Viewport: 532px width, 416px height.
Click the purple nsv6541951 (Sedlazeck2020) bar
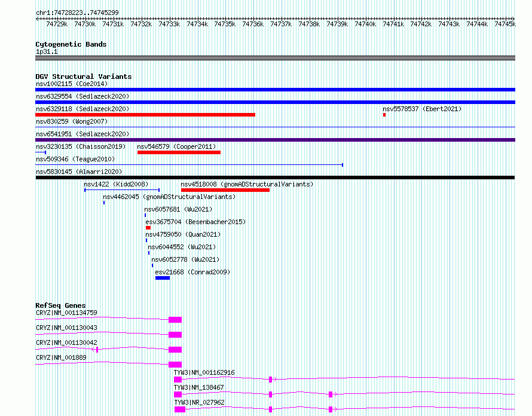(275, 140)
